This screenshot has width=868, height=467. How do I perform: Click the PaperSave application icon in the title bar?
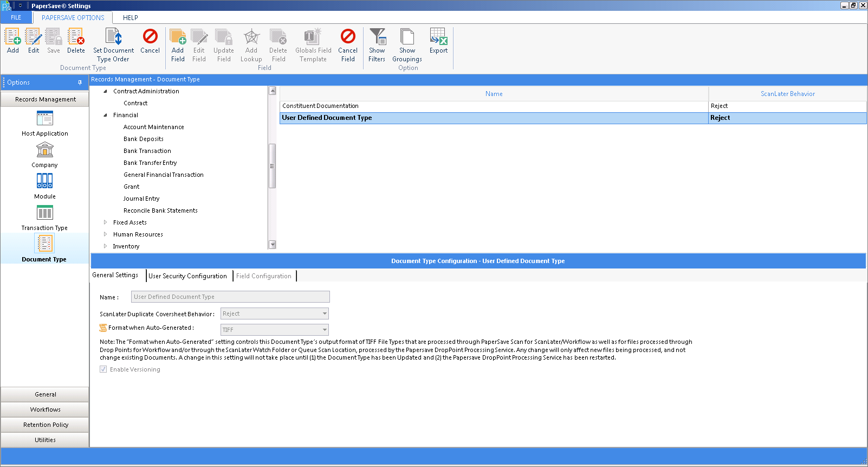click(7, 6)
